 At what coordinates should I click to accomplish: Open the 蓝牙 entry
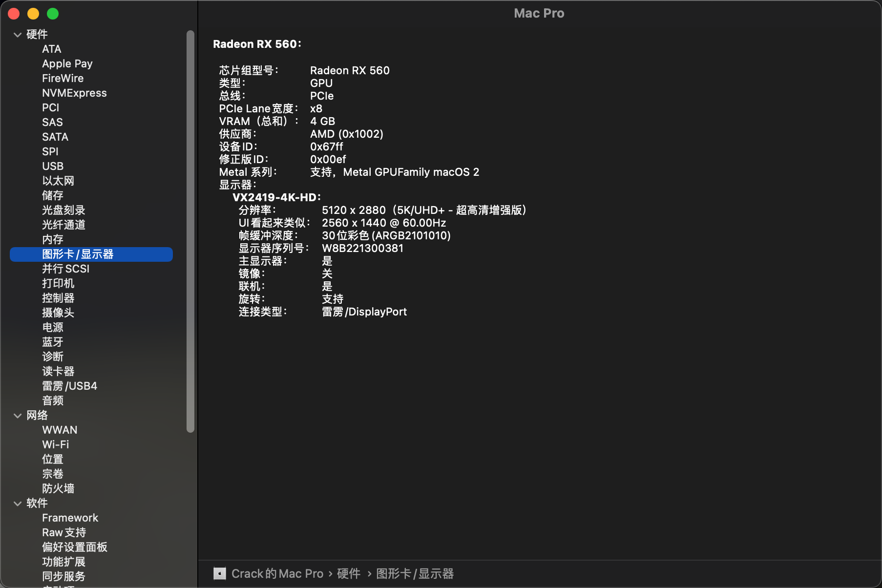tap(53, 342)
